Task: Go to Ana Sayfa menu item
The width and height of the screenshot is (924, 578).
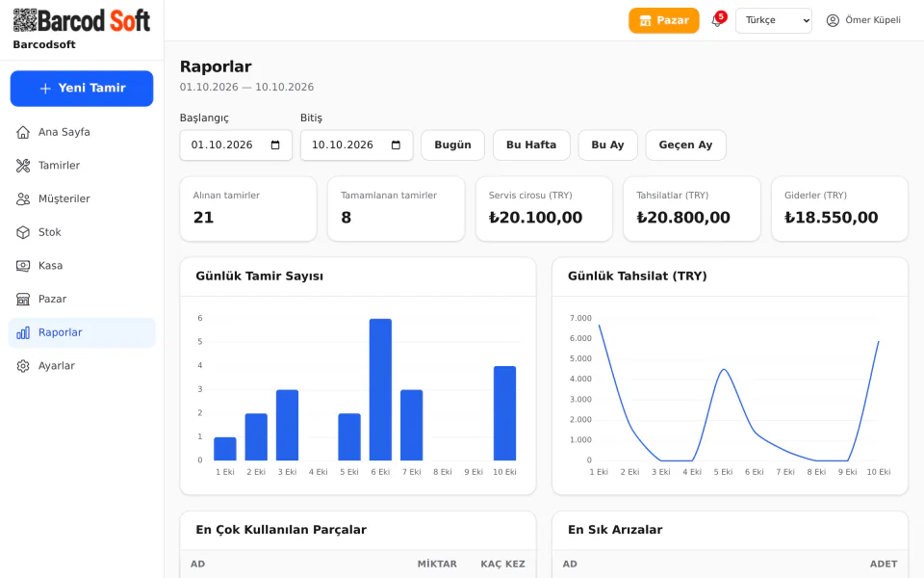Action: click(82, 132)
